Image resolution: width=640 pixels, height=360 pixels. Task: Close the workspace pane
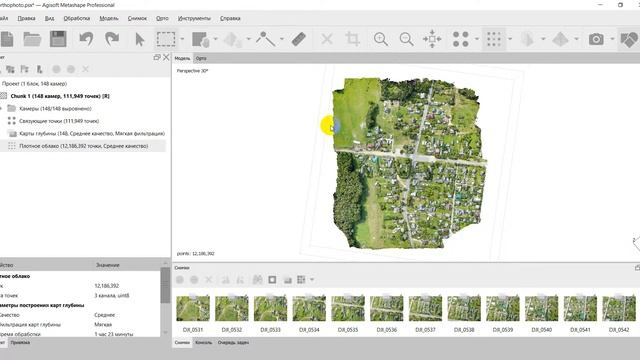tap(166, 58)
